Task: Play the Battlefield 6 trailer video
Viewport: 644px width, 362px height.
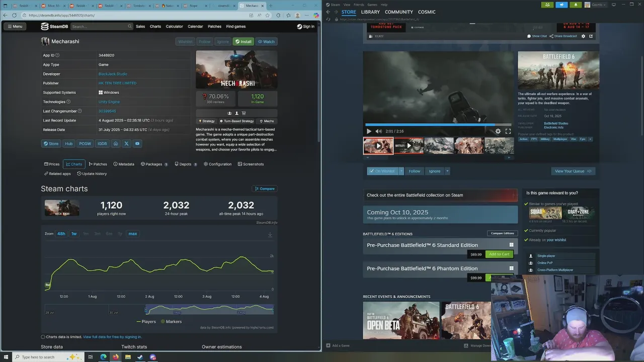Action: point(369,131)
